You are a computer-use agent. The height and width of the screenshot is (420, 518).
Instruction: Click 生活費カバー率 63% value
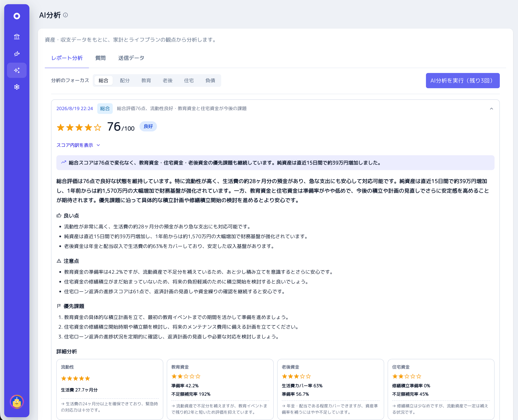pos(302,386)
